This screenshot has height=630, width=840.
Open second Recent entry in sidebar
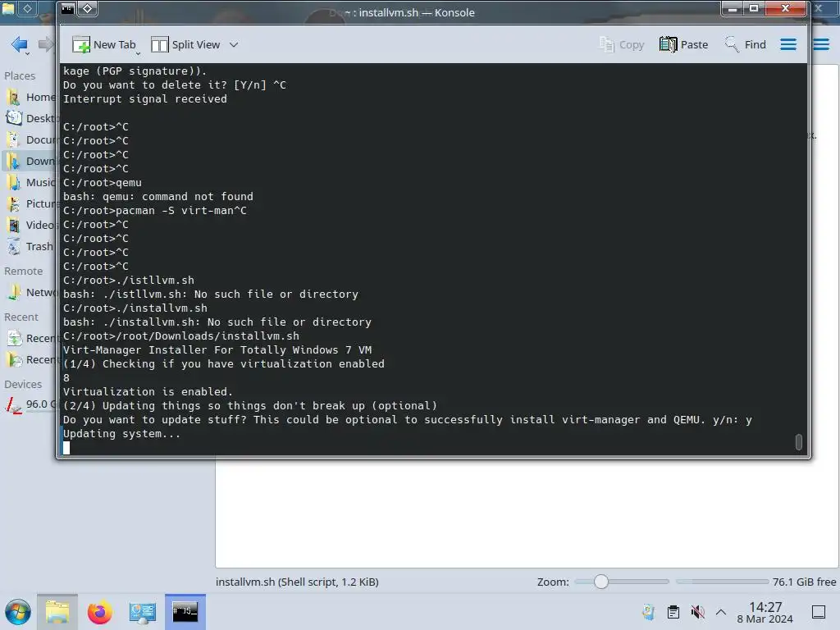tap(30, 360)
